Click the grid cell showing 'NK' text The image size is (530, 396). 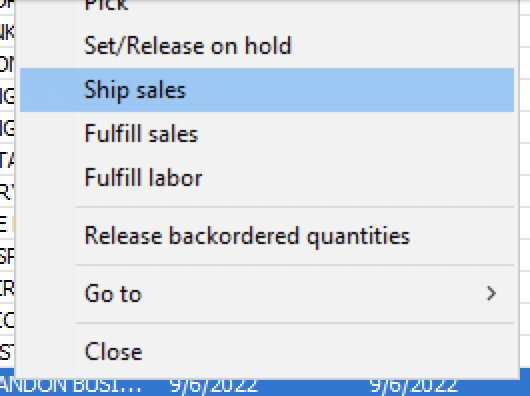point(7,32)
